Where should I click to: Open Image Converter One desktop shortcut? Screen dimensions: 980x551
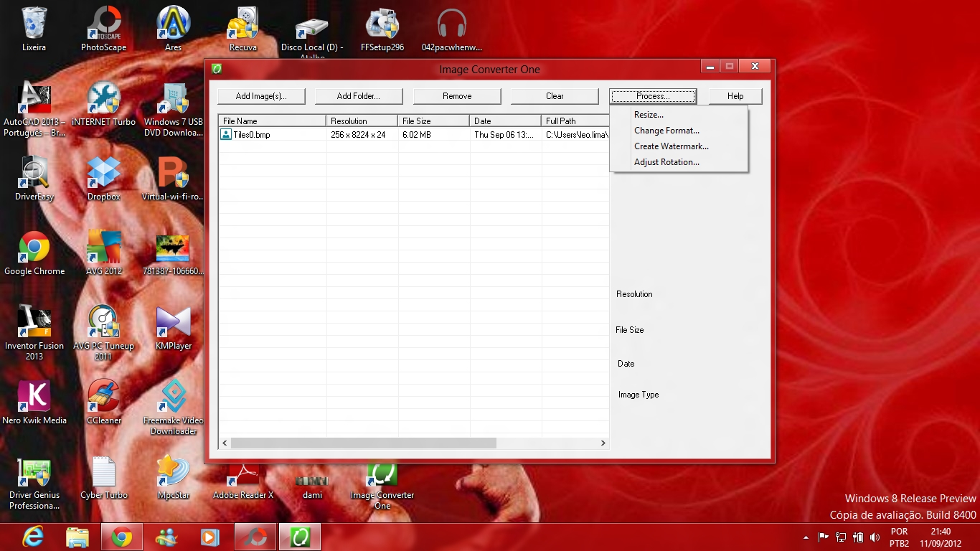(382, 486)
